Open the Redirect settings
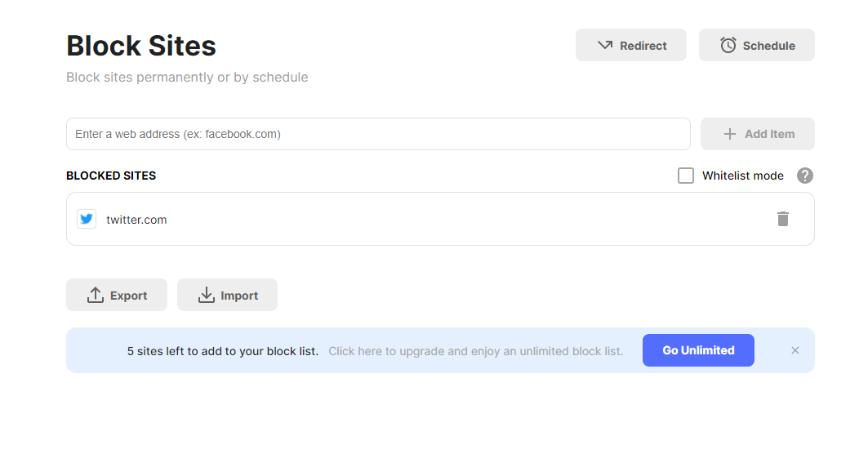The height and width of the screenshot is (476, 868). click(x=630, y=45)
